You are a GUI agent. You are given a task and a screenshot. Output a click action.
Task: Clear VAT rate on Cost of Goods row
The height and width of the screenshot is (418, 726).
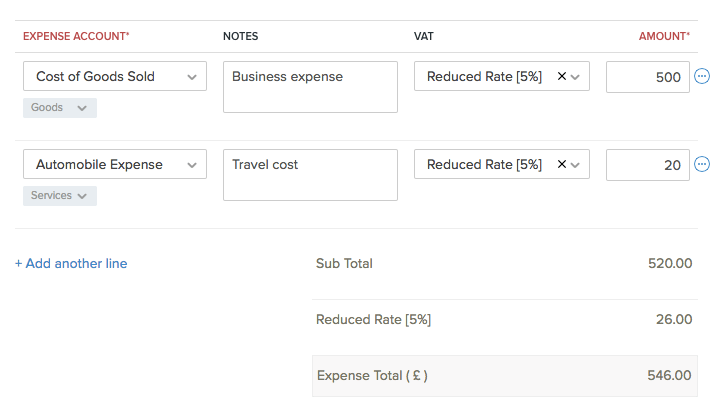561,77
